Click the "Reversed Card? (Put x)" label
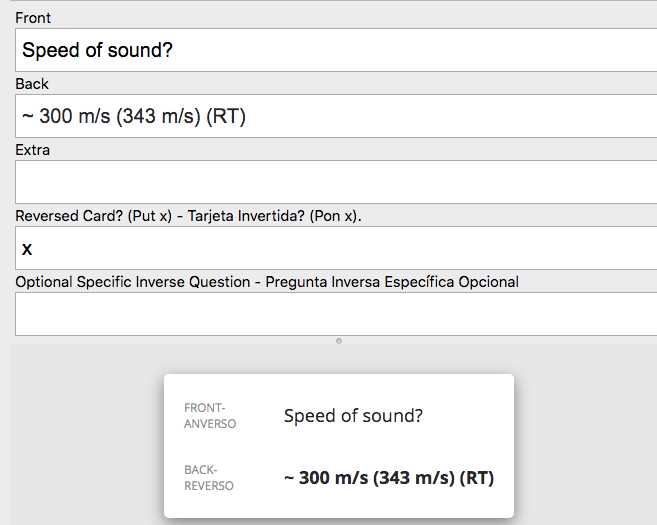657x525 pixels. click(93, 216)
